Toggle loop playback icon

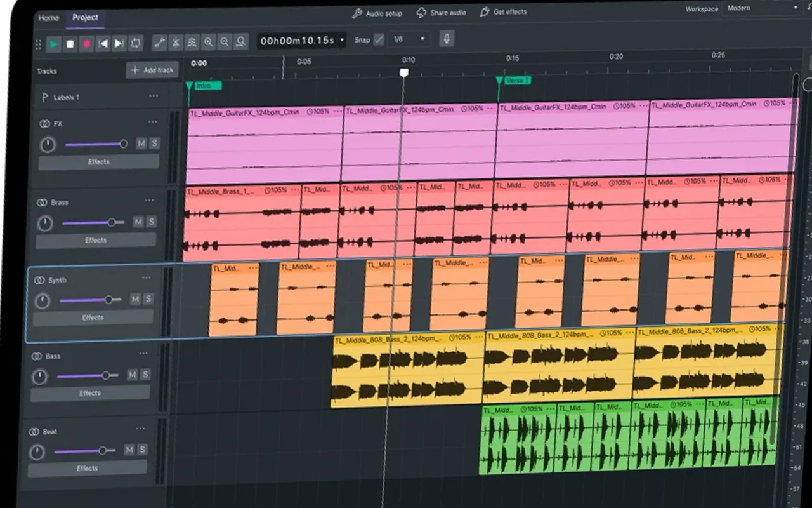[136, 43]
